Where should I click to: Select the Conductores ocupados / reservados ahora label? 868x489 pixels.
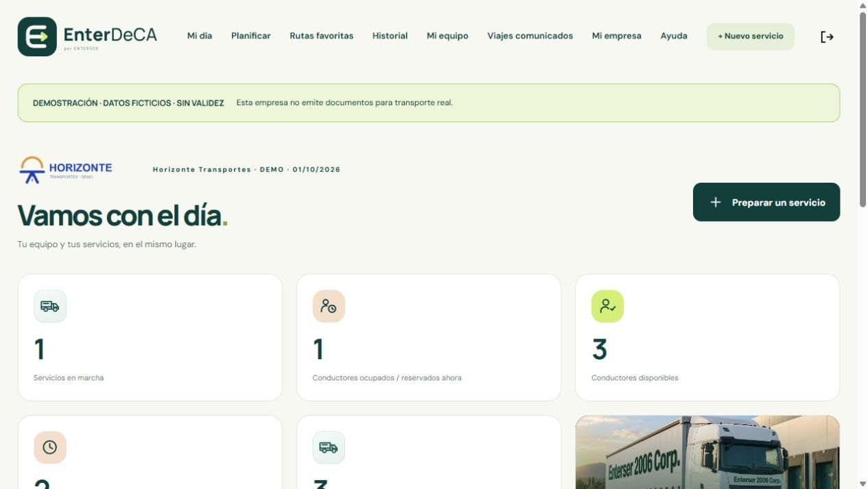pyautogui.click(x=387, y=378)
